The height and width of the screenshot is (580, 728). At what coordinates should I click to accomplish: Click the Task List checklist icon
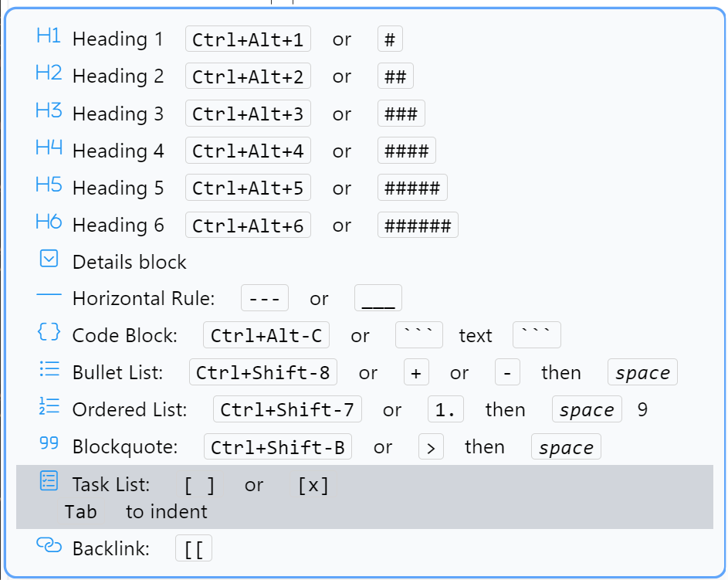[49, 480]
